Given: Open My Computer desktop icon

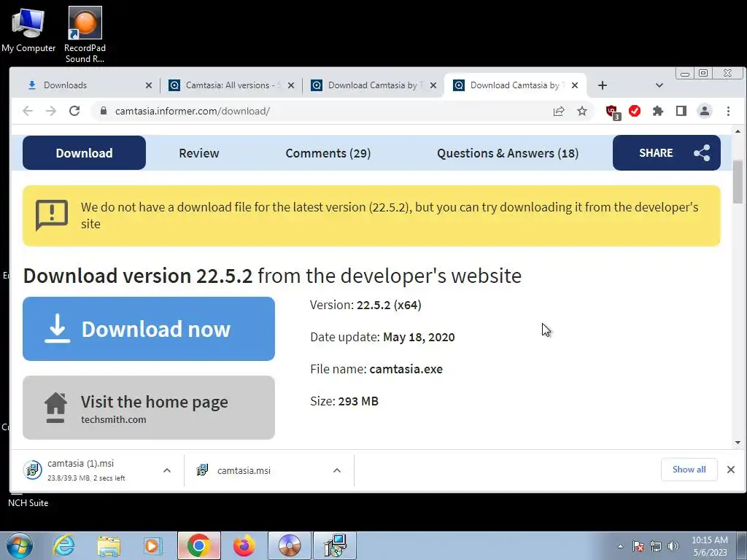Looking at the screenshot, I should 28,29.
